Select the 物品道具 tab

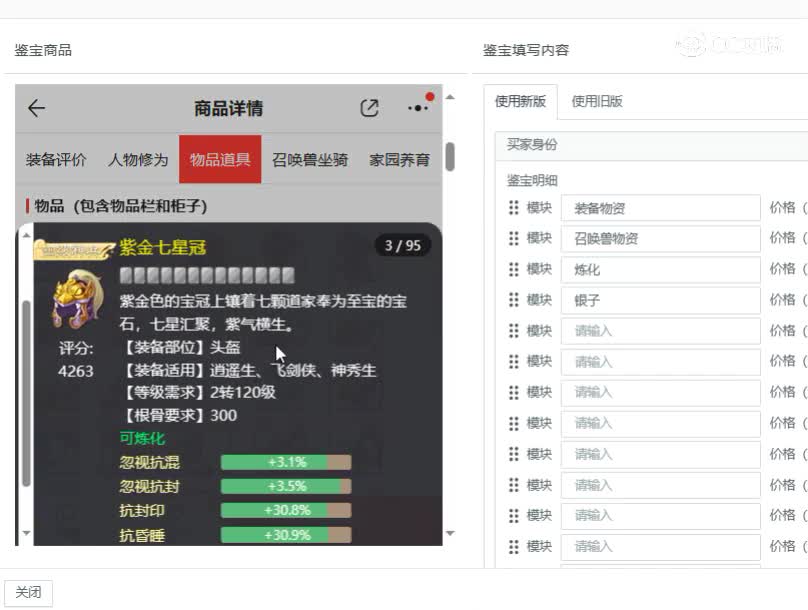point(219,159)
